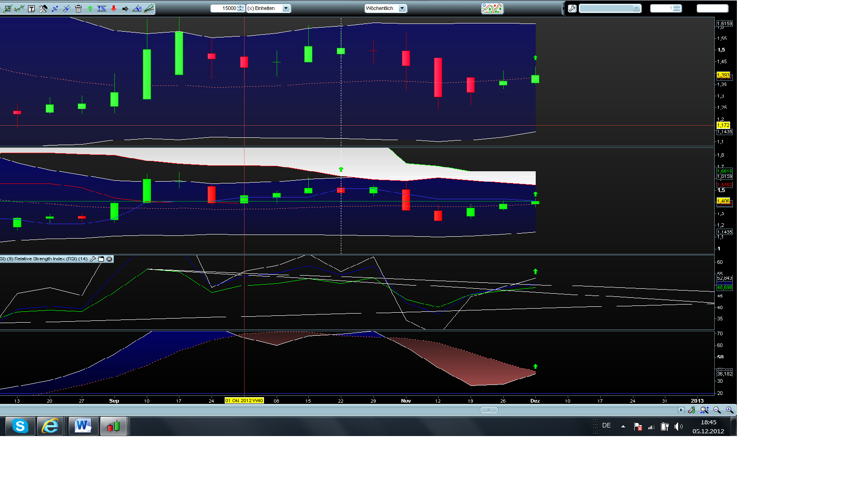Click the green up-arrow buy marker tool

click(90, 8)
